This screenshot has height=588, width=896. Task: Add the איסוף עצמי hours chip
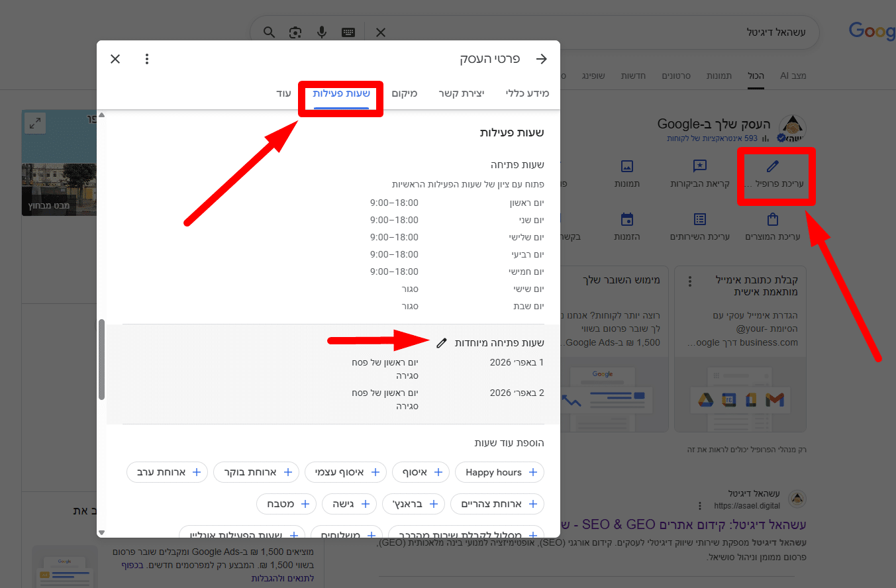coord(346,472)
